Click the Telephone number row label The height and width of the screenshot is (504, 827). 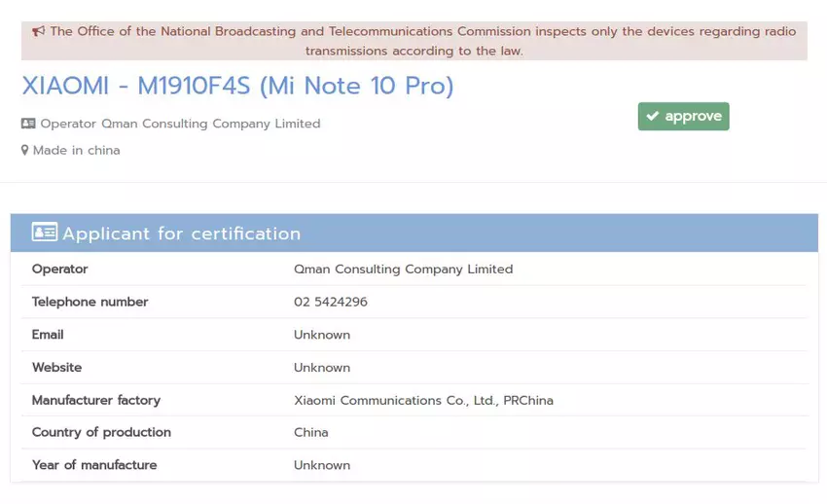90,303
